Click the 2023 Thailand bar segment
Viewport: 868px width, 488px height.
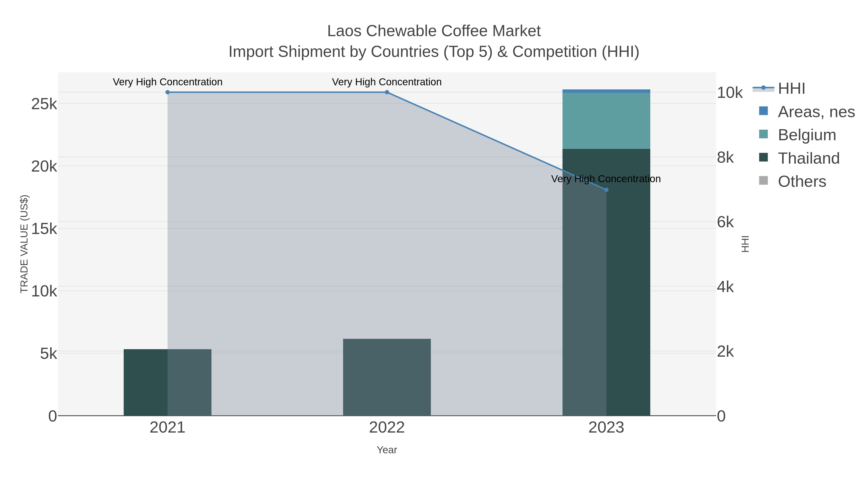point(606,282)
